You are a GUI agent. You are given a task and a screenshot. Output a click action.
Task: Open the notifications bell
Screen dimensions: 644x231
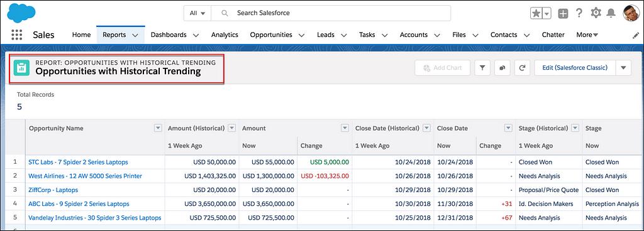(611, 13)
